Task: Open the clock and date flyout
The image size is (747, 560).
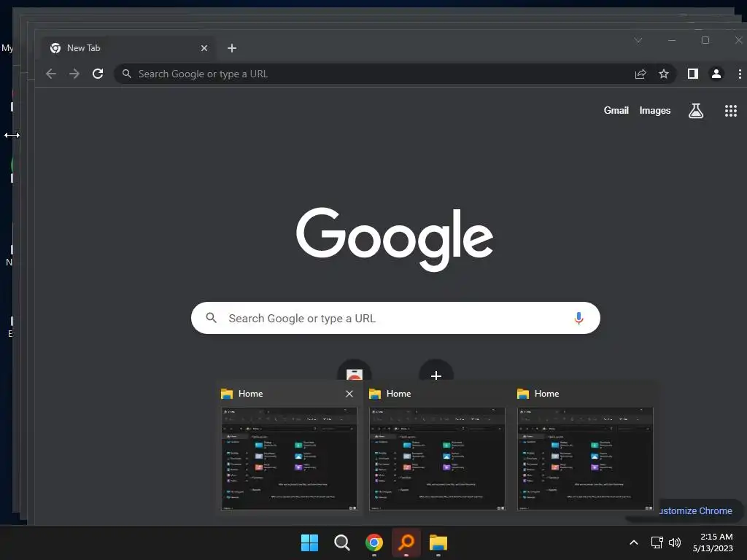Action: tap(713, 542)
